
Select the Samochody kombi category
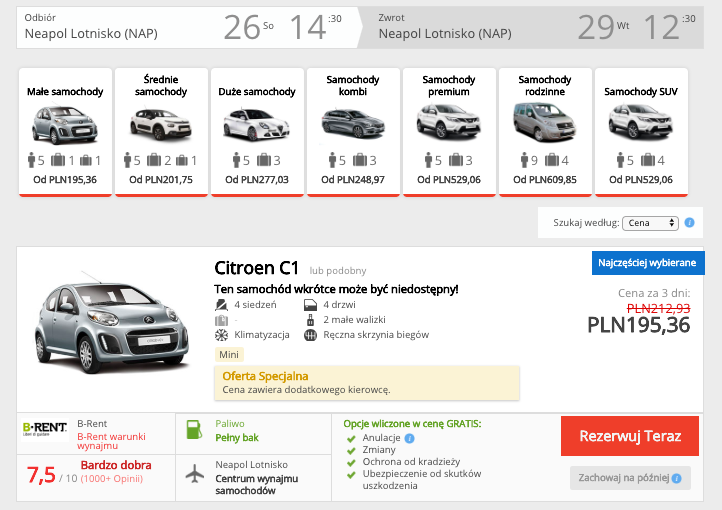[353, 132]
